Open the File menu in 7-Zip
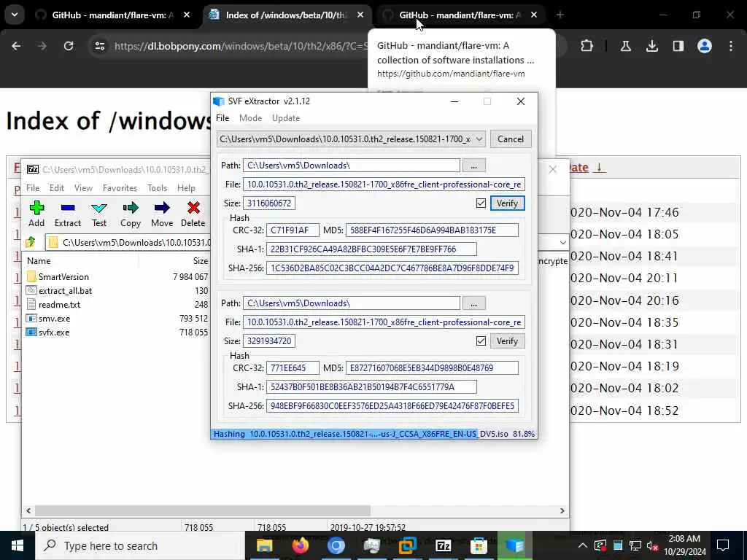The height and width of the screenshot is (560, 747). point(33,188)
